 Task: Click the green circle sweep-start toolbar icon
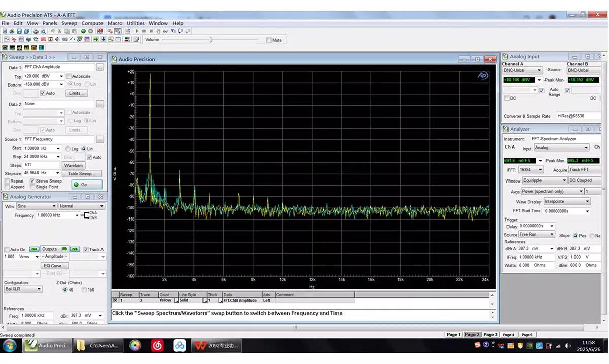click(83, 31)
